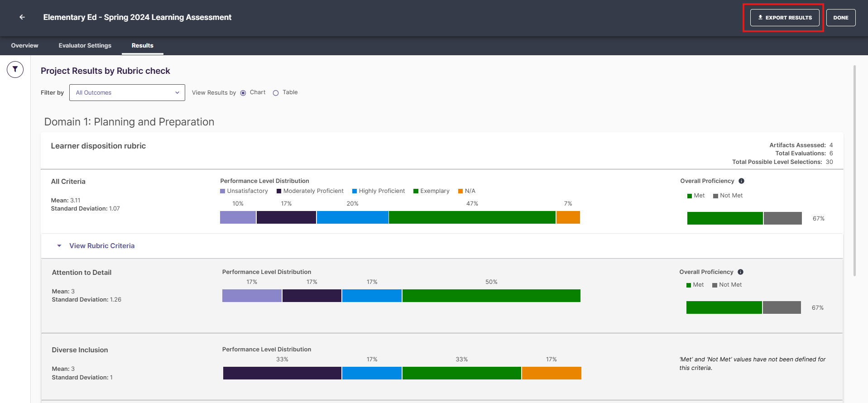Click the Done button
868x403 pixels.
pyautogui.click(x=841, y=18)
